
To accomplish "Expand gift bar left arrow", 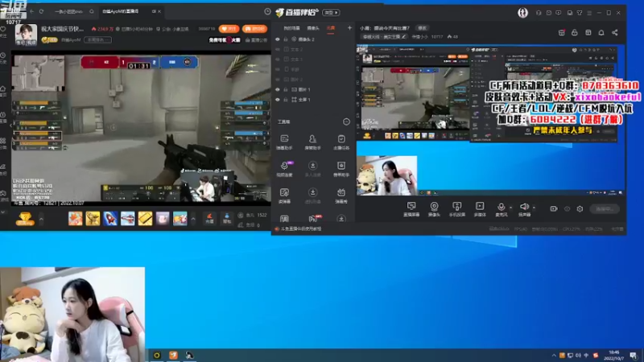I will click(x=41, y=219).
